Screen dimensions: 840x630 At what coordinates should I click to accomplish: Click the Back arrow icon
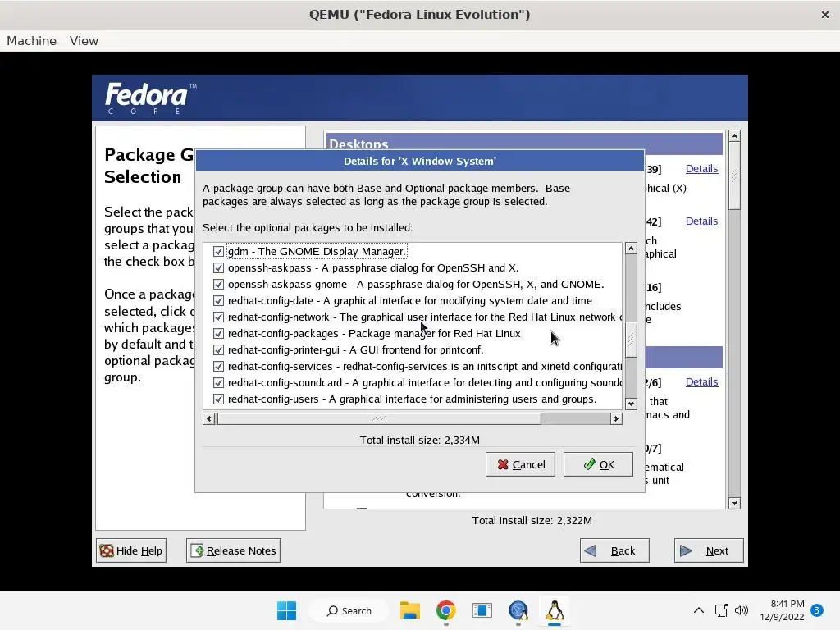pos(591,550)
